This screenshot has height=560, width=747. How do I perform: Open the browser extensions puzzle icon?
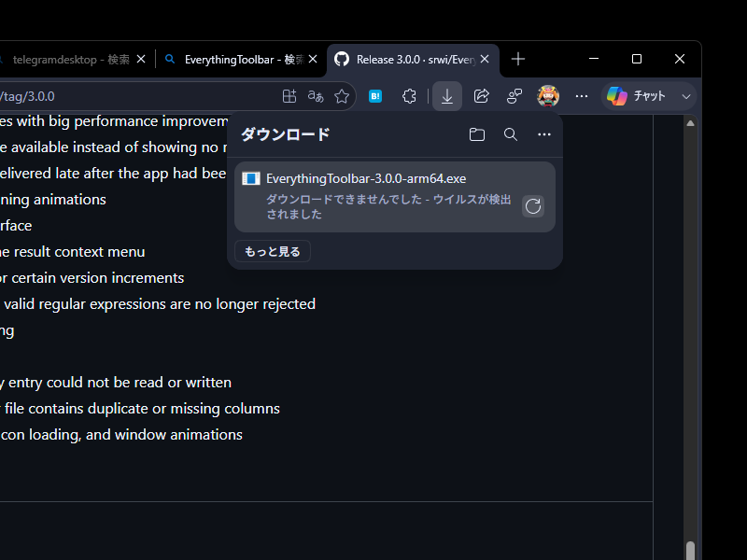[x=409, y=96]
